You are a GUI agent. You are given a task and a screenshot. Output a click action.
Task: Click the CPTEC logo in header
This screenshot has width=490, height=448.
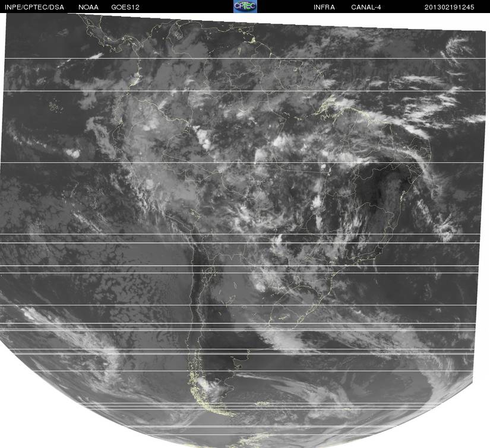pos(245,7)
